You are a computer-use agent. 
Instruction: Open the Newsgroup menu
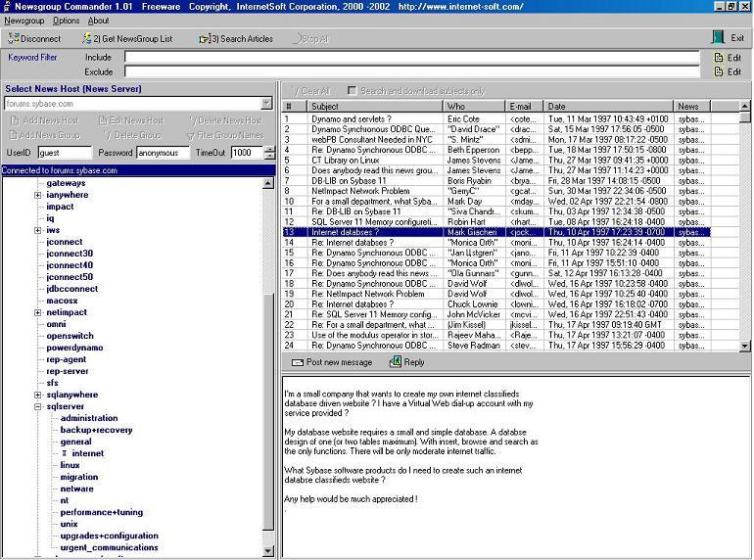click(x=24, y=21)
